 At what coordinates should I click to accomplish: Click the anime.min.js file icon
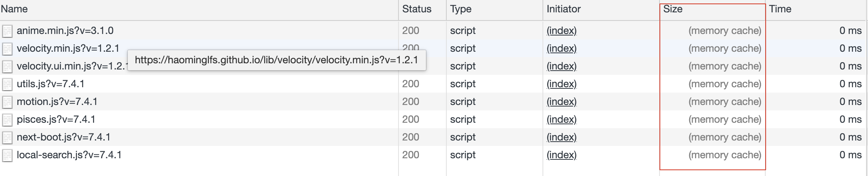tap(7, 31)
